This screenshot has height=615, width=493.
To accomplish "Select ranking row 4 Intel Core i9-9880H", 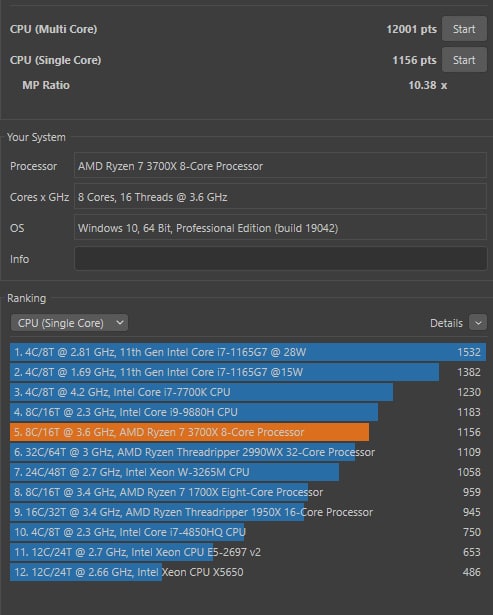I will tap(248, 412).
